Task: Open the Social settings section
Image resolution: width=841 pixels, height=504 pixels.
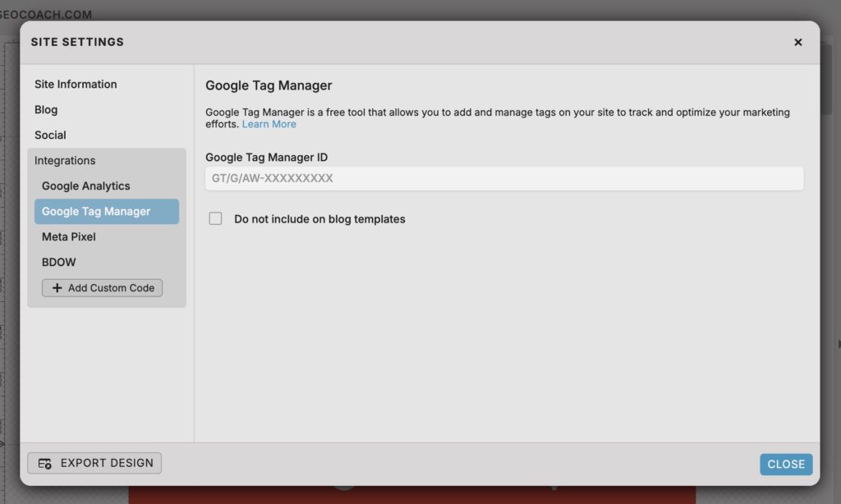Action: pos(50,135)
